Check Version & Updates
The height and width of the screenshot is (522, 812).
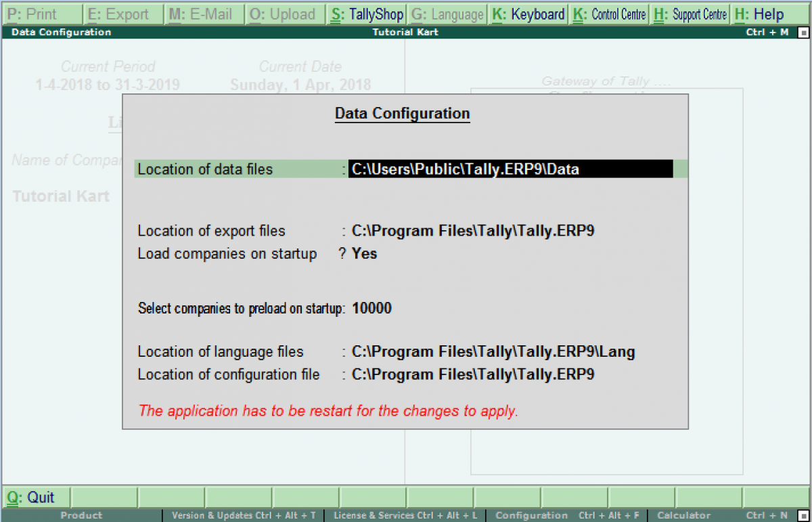pos(242,515)
